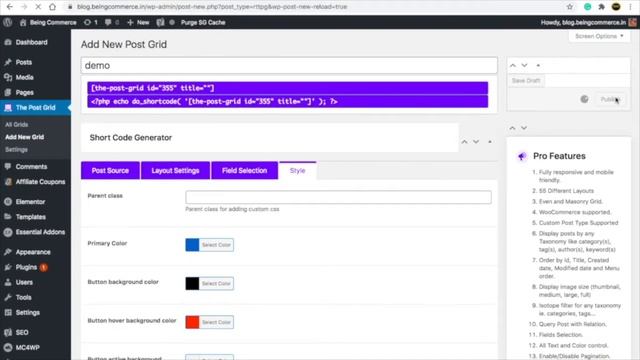Move the Publish box down
The height and width of the screenshot is (360, 640).
point(524,65)
